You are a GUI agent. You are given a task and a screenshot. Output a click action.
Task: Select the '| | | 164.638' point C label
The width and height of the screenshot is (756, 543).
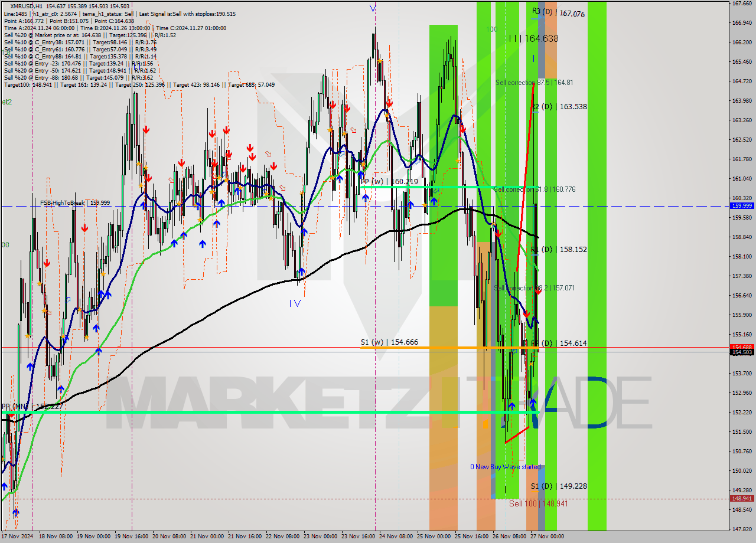tap(533, 38)
